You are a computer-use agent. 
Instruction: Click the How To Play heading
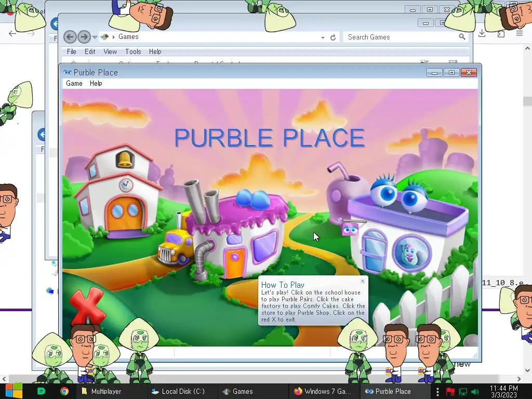pyautogui.click(x=283, y=285)
